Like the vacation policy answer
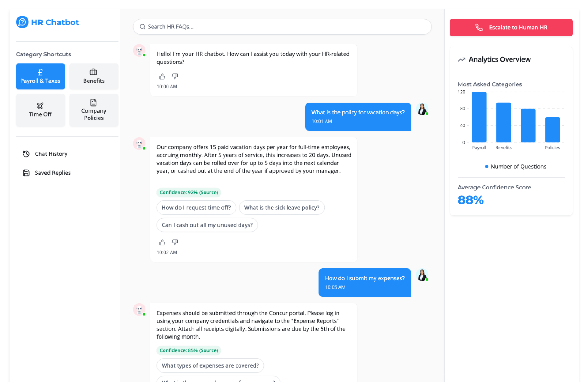 [162, 242]
